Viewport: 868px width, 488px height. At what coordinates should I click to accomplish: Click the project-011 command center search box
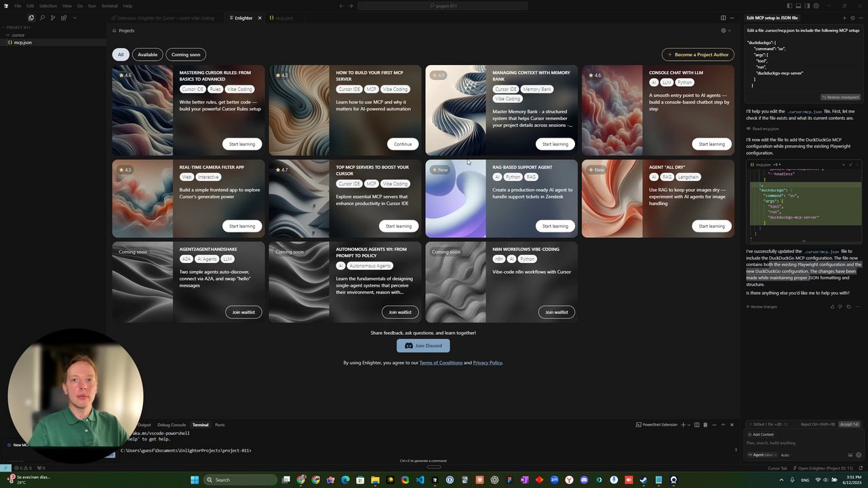point(443,5)
